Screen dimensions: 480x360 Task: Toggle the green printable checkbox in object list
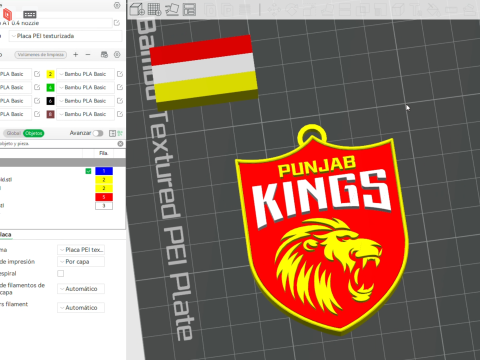tap(88, 171)
